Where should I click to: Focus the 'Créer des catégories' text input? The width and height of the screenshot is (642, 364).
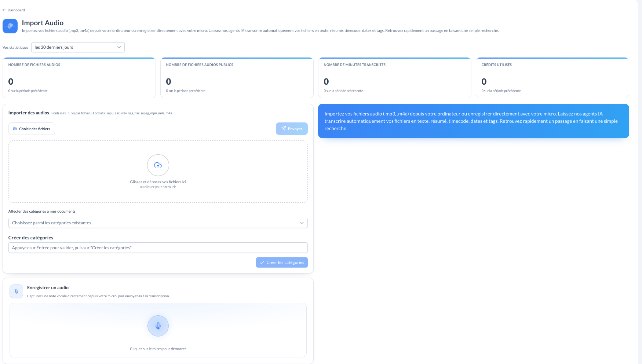[x=158, y=248]
